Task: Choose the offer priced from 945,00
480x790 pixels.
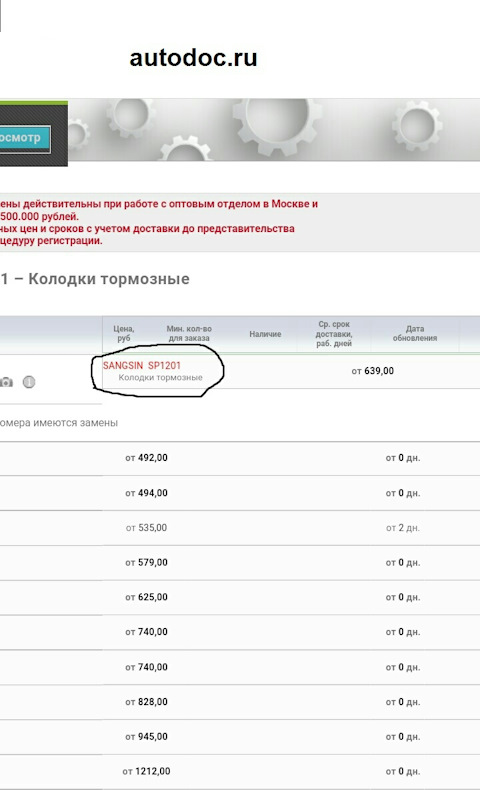Action: coord(240,737)
